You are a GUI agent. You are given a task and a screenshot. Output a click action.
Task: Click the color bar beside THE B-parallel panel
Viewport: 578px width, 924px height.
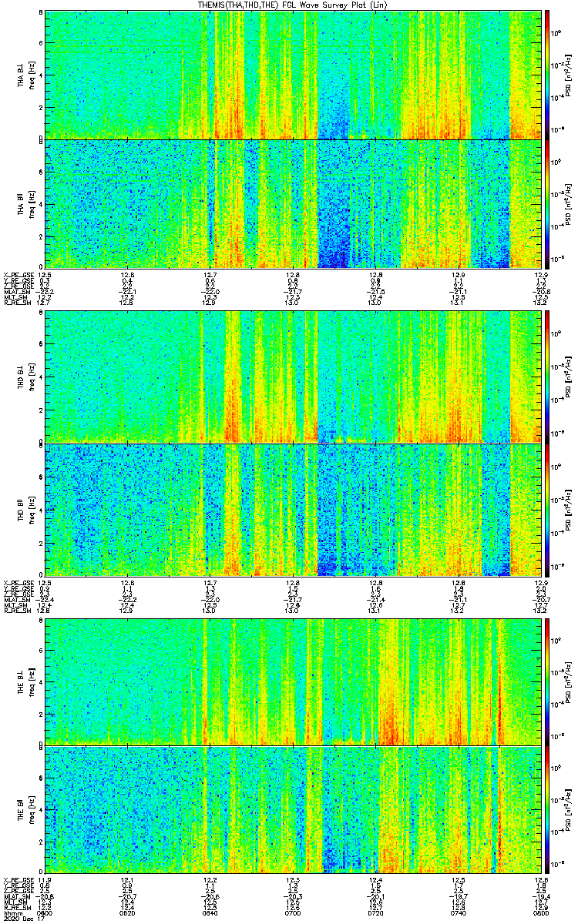[x=547, y=810]
